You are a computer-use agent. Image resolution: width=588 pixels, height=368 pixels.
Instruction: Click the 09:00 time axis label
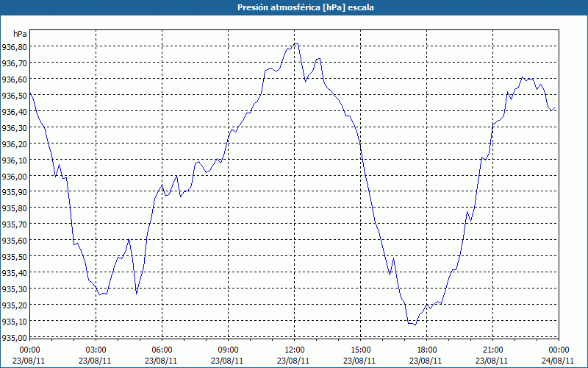tap(228, 350)
